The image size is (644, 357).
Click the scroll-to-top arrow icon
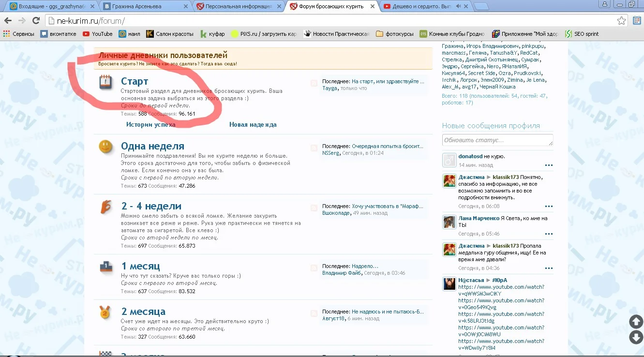[x=636, y=322]
